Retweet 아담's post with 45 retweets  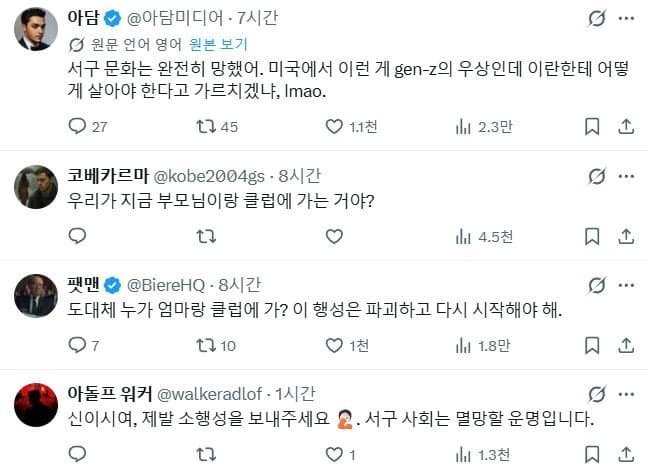(x=205, y=127)
